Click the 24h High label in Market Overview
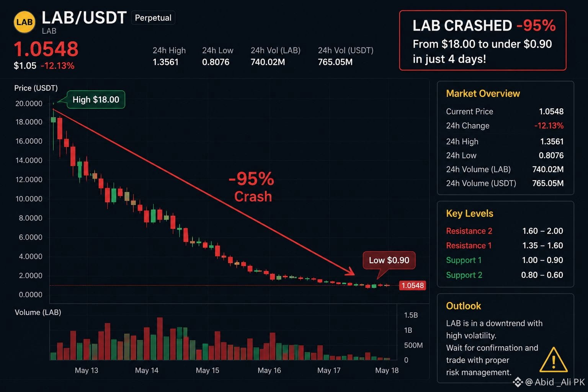The width and height of the screenshot is (588, 392). 462,142
